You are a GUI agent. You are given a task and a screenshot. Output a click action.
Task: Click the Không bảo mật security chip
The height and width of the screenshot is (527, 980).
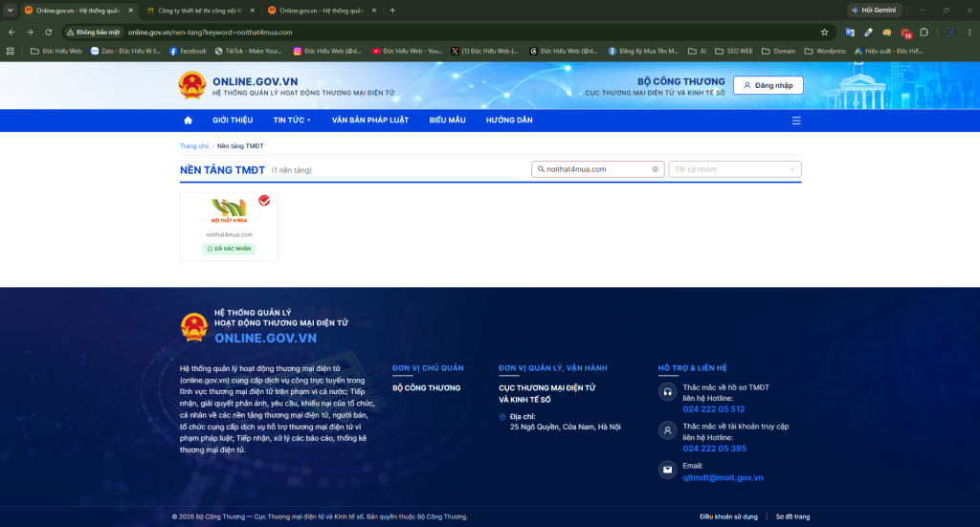pyautogui.click(x=94, y=33)
